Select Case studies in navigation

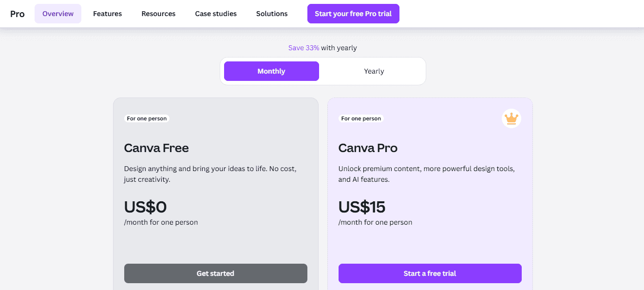tap(216, 14)
